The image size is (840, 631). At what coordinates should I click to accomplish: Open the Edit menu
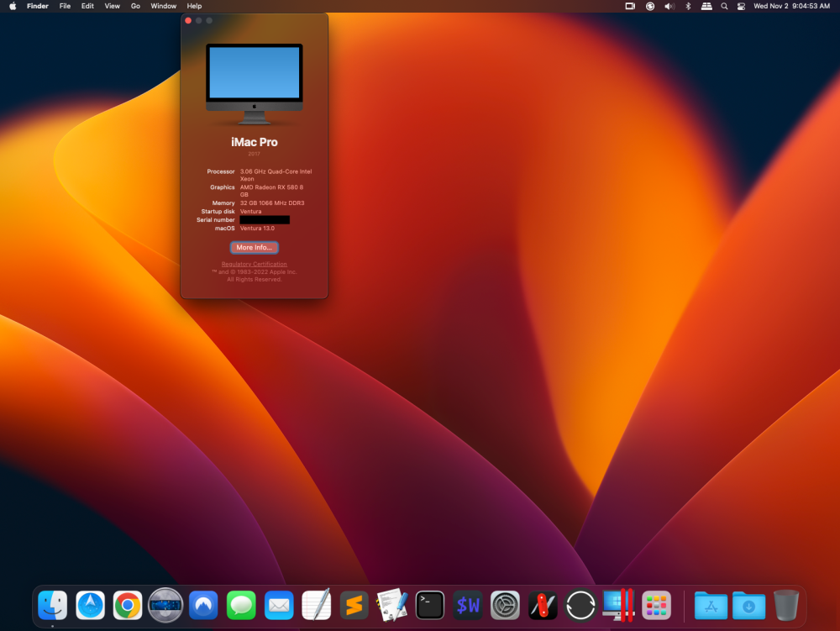tap(87, 6)
